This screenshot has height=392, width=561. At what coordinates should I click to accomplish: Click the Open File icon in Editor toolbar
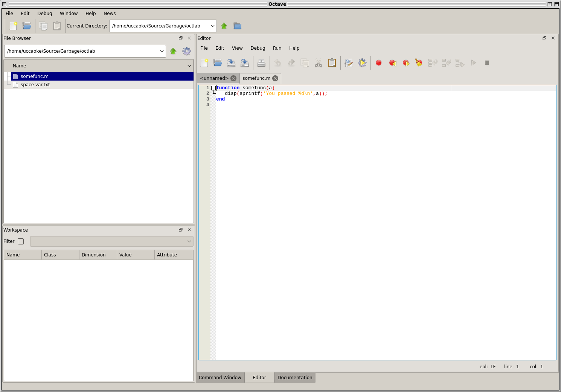click(218, 63)
